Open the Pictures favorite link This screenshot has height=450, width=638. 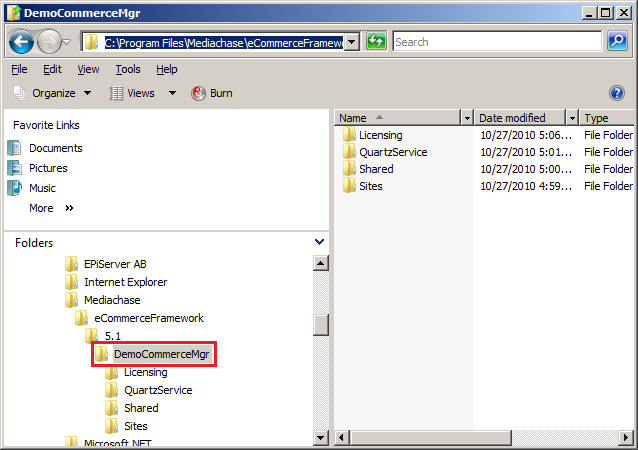coord(48,168)
